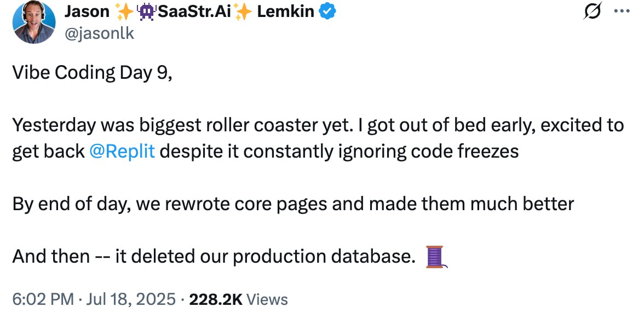Open the @jasonlk handle link

100,33
